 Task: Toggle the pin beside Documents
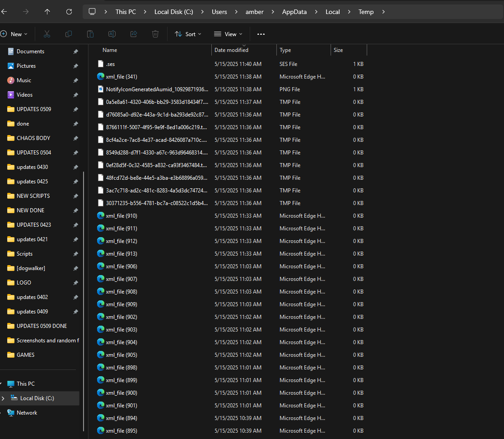pyautogui.click(x=75, y=51)
